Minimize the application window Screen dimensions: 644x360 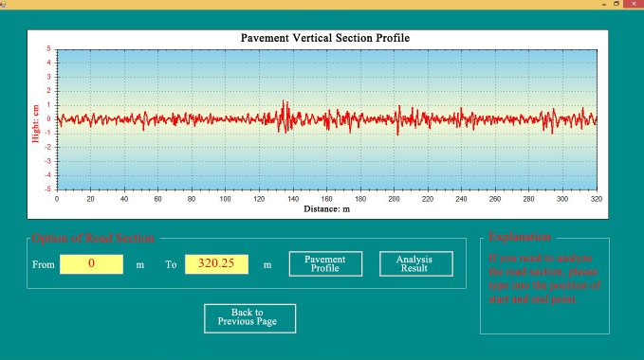coord(604,4)
